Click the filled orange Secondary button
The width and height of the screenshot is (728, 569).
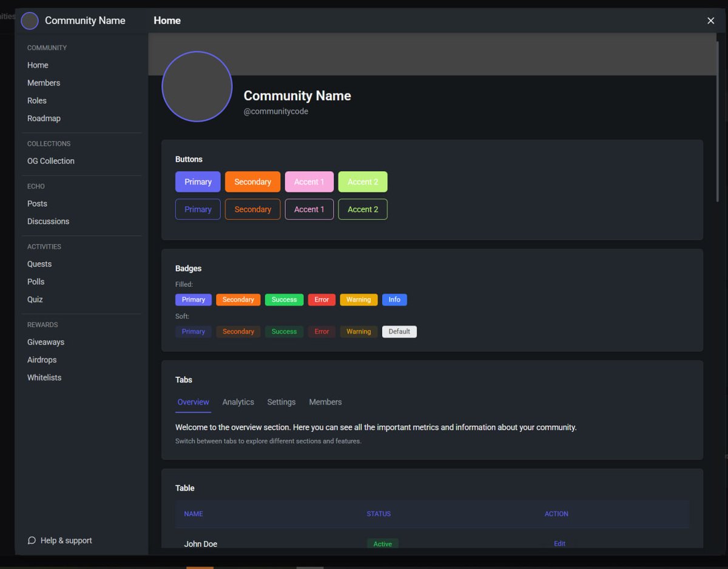click(x=252, y=182)
